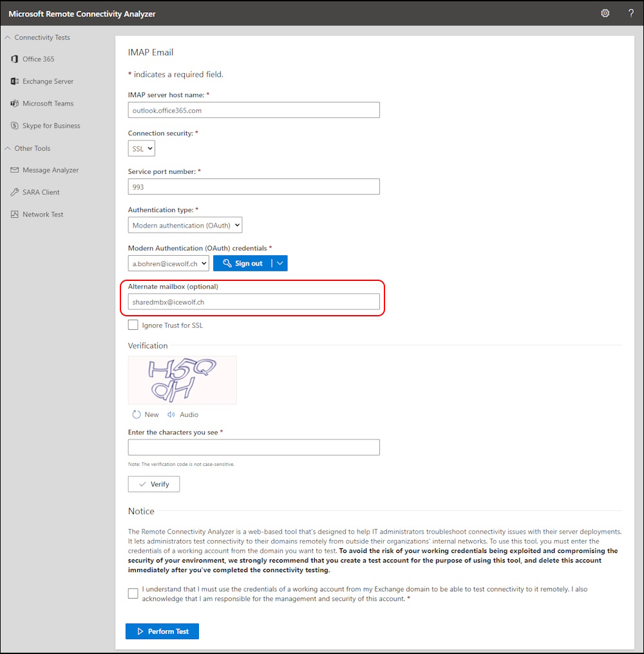Open the Connection security SSL dropdown
The image size is (644, 654).
click(x=141, y=148)
